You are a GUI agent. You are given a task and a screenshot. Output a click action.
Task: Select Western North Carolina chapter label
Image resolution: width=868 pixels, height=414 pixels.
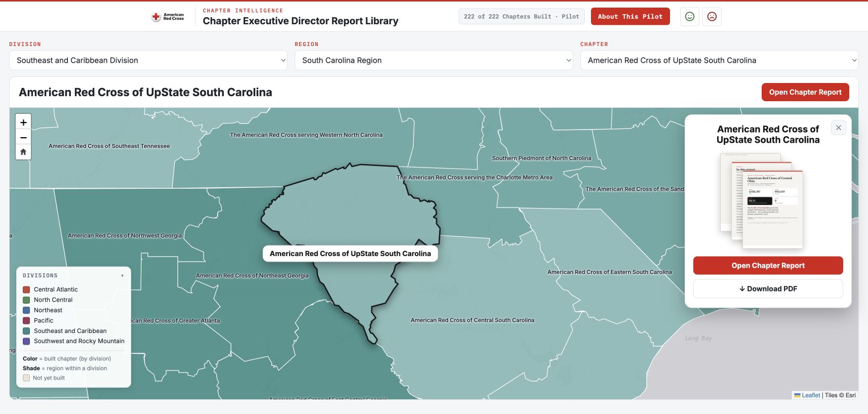coord(306,135)
